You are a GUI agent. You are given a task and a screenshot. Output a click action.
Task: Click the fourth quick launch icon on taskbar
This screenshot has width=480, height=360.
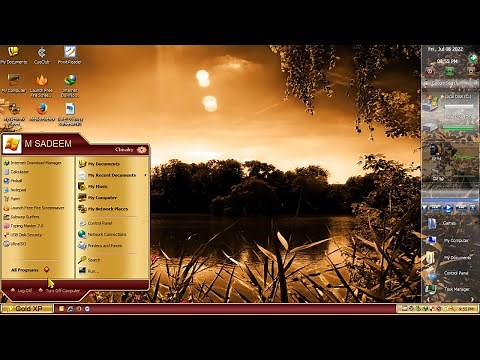[x=87, y=309]
